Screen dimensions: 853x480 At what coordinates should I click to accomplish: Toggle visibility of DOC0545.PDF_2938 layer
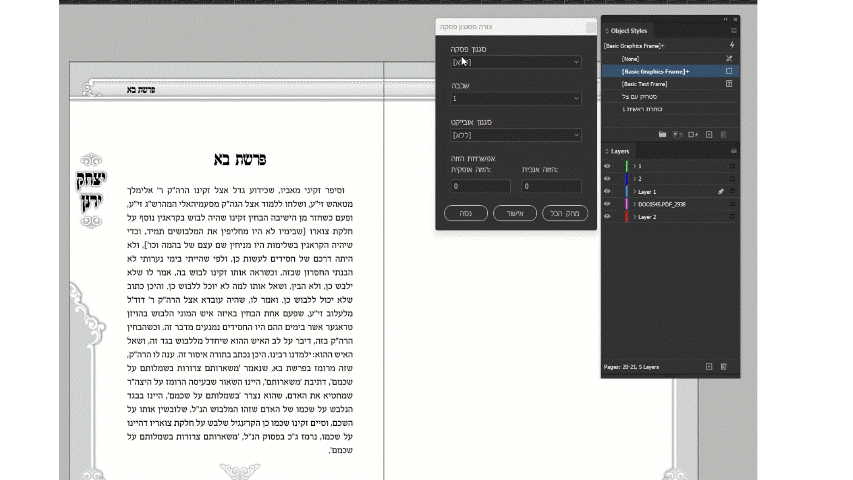(x=607, y=204)
